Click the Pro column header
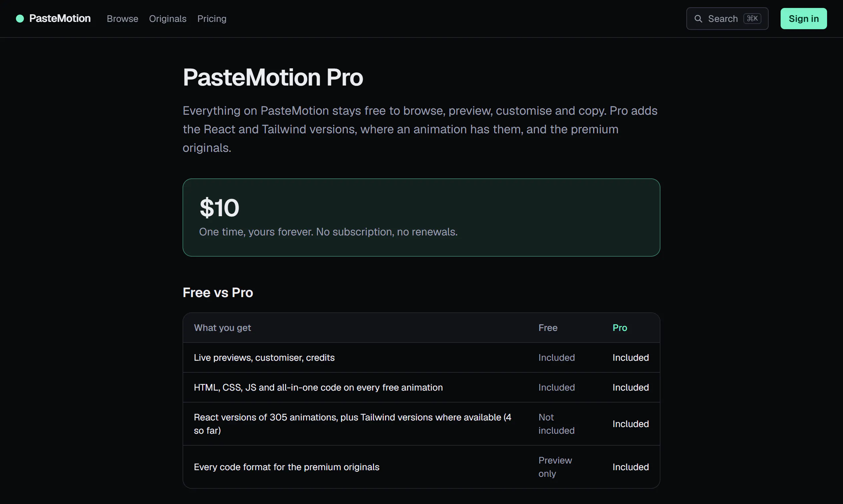The image size is (843, 504). [x=619, y=328]
